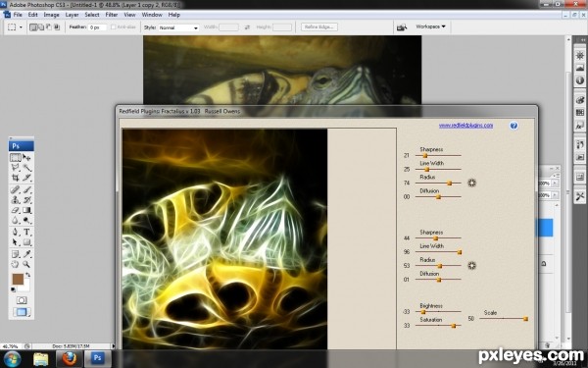Select the Pen tool
588x368 pixels.
[x=16, y=232]
